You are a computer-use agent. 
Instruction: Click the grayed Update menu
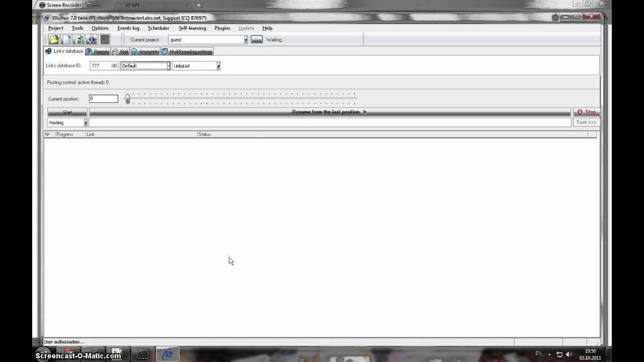(246, 28)
